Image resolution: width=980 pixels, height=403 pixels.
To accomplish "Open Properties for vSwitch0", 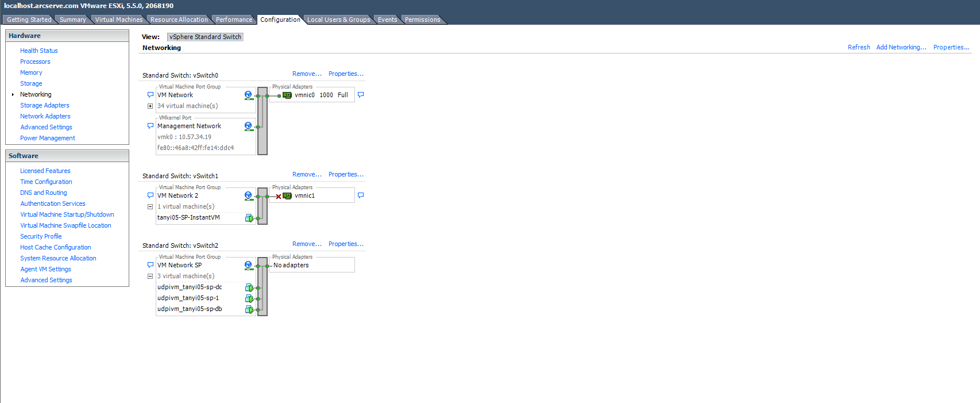I will [346, 74].
